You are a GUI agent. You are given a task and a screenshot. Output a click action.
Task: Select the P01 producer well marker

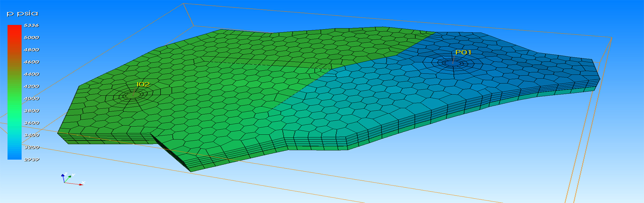click(x=453, y=63)
